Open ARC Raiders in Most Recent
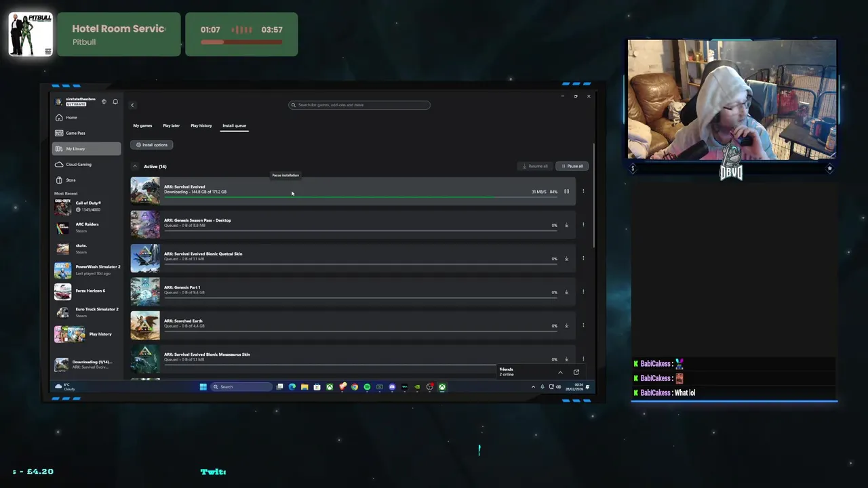868x488 pixels. click(87, 227)
